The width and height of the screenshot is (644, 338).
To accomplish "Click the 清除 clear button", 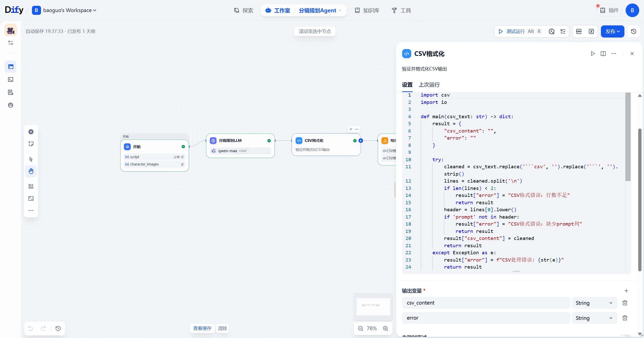I will 222,328.
